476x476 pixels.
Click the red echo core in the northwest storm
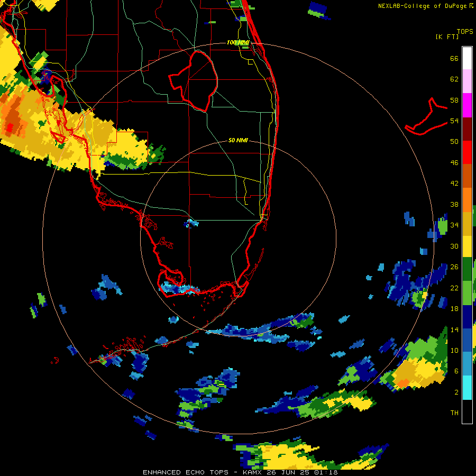[x=10, y=127]
